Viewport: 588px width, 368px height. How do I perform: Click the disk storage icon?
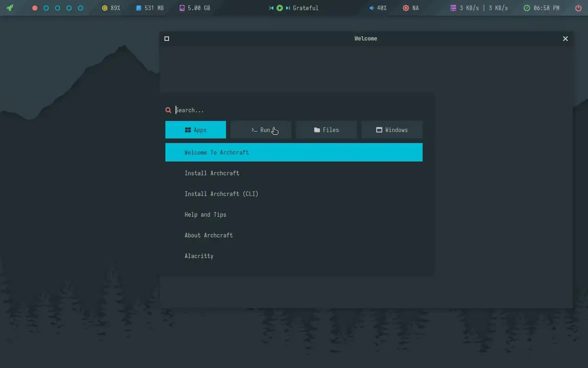click(182, 8)
